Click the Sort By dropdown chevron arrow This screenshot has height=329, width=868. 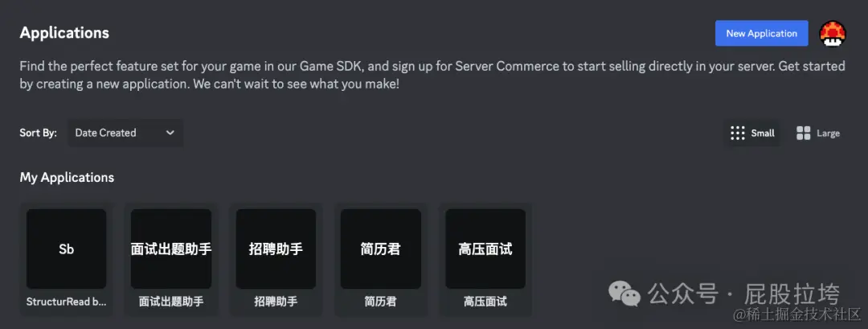point(170,133)
